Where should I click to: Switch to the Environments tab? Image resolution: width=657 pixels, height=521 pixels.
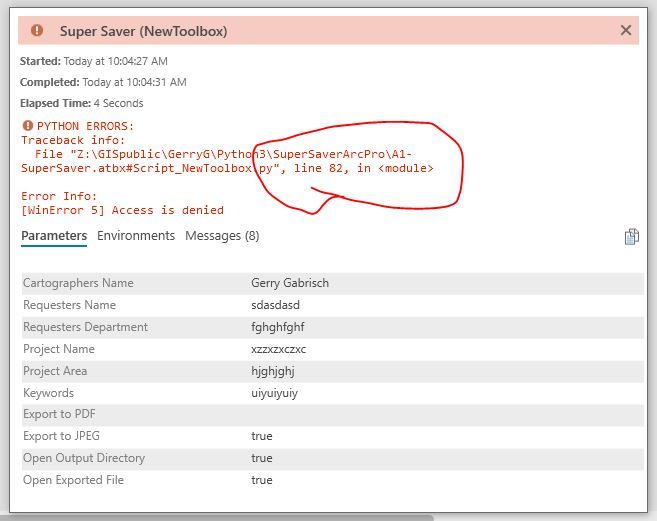136,236
